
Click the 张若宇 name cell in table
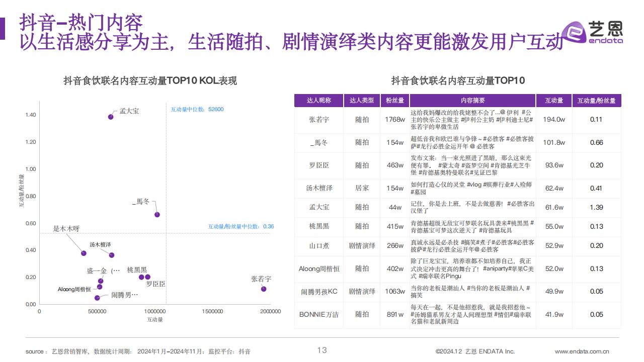point(319,120)
